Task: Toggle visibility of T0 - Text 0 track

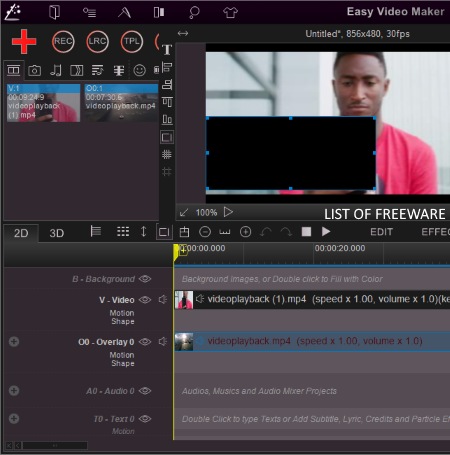Action: coord(145,419)
